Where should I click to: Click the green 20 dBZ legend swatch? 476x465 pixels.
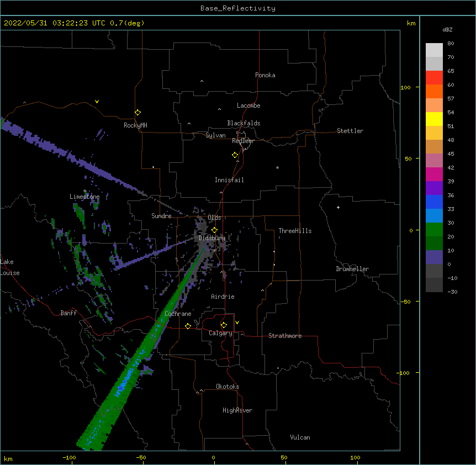[434, 230]
